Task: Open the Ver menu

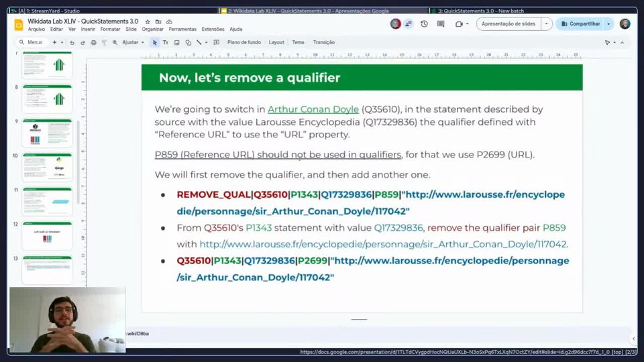Action: pos(72,29)
